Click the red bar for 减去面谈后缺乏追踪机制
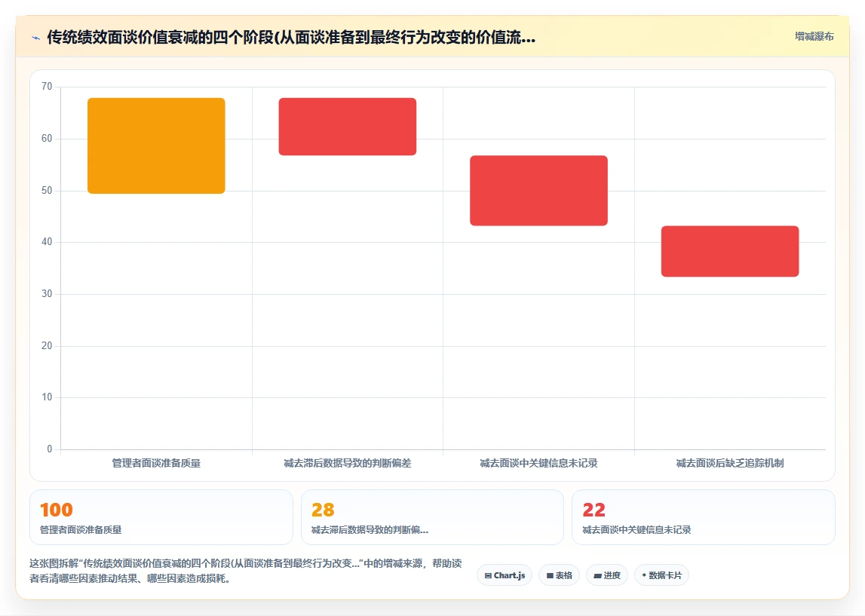This screenshot has height=616, width=865. [x=730, y=251]
